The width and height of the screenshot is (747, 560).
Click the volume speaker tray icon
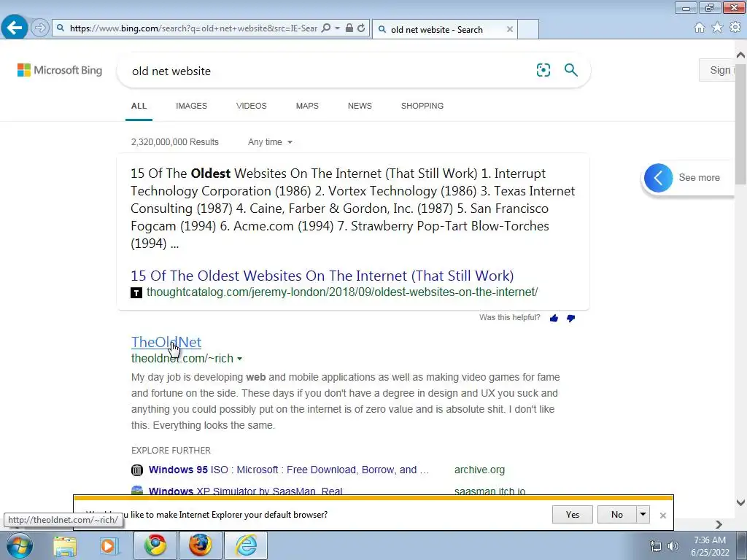click(x=673, y=546)
